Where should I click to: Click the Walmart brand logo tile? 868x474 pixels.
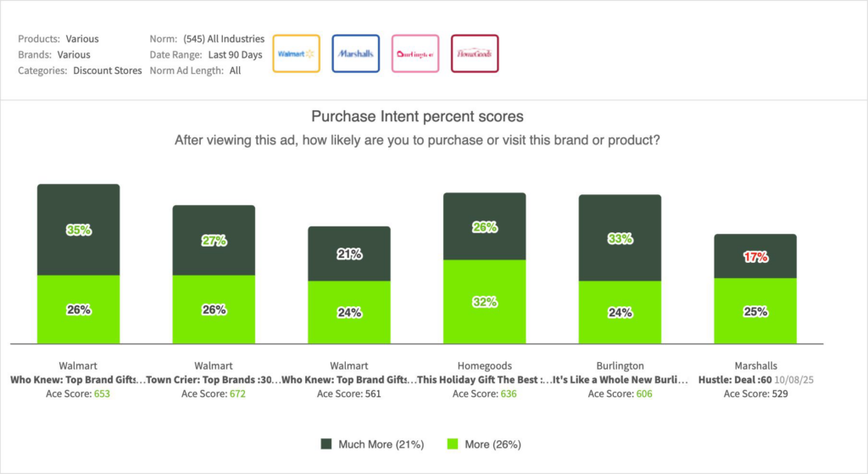296,53
